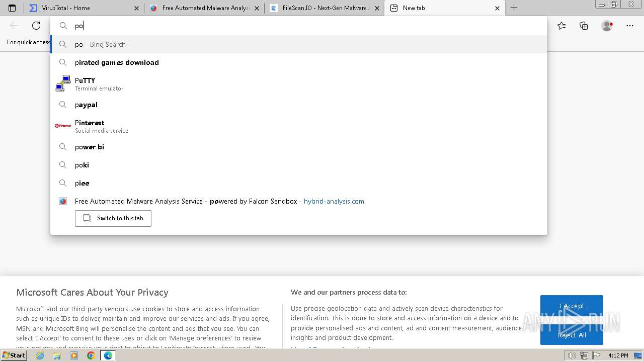This screenshot has width=644, height=362.
Task: Close the Free Automated Malware Analysis tab
Action: tap(257, 8)
